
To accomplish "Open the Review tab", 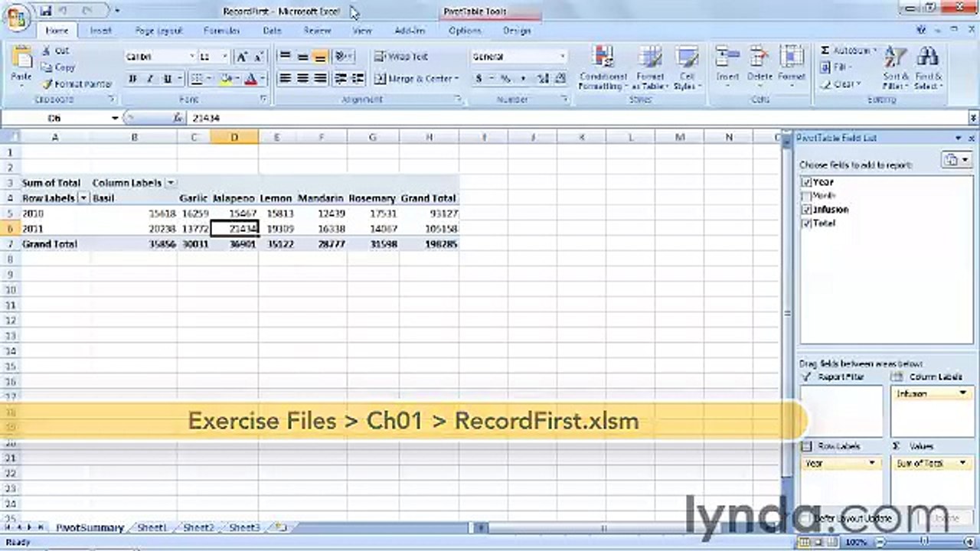I will pos(317,31).
